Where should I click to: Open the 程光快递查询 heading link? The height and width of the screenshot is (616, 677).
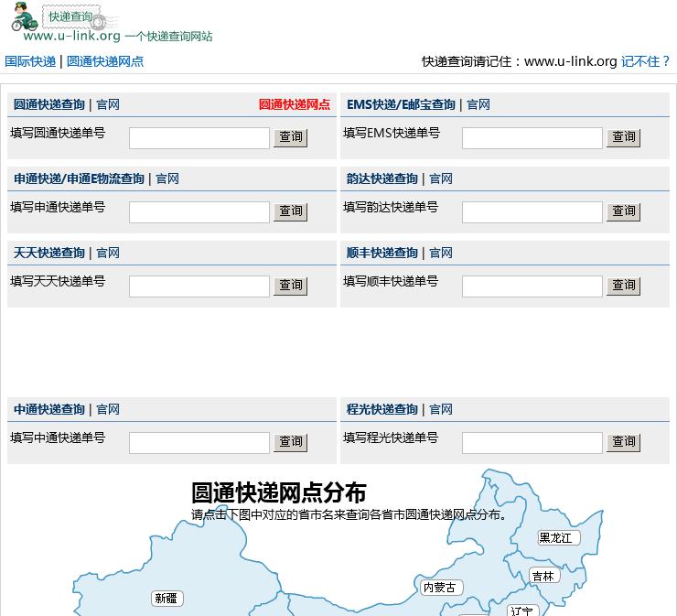click(382, 409)
